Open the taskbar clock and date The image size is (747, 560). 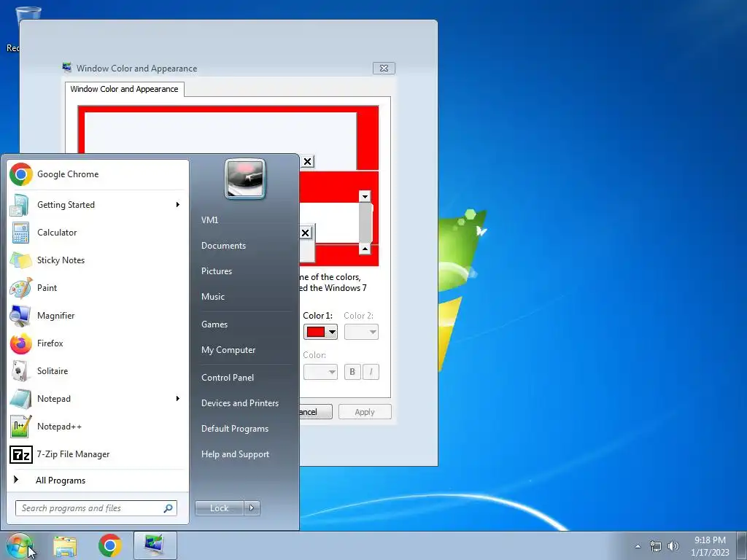coord(710,546)
